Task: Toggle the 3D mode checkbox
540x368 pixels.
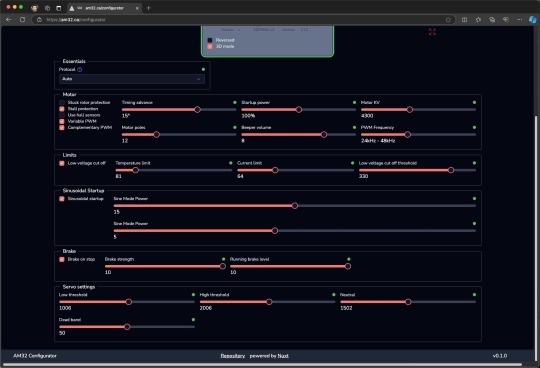Action: [x=210, y=46]
